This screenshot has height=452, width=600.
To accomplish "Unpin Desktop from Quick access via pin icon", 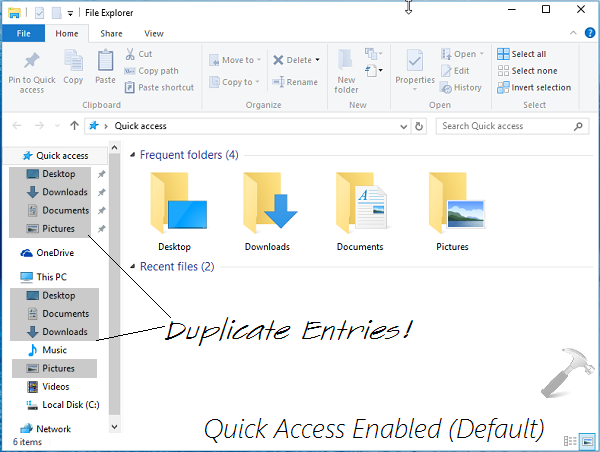I will click(101, 174).
